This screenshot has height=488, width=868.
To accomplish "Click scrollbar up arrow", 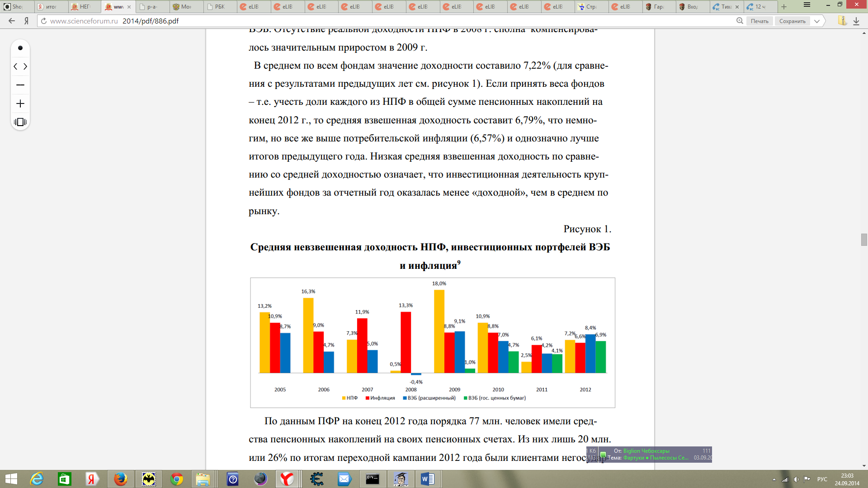I will pyautogui.click(x=864, y=33).
